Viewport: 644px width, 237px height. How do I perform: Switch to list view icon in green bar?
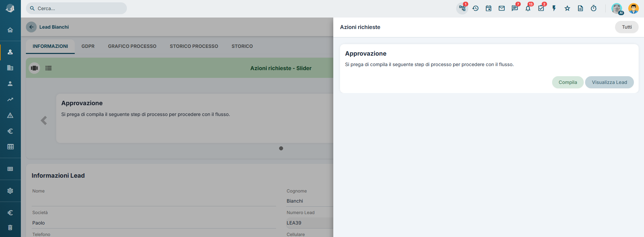coord(48,68)
